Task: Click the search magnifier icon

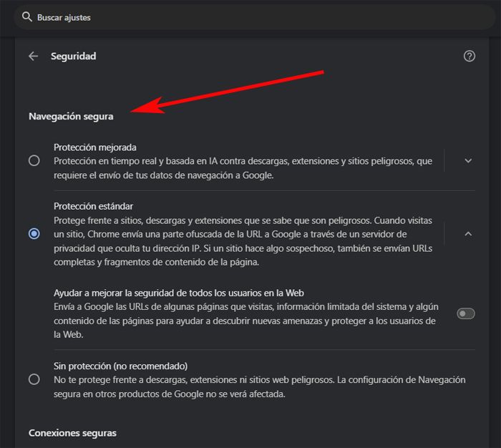Action: pos(27,17)
